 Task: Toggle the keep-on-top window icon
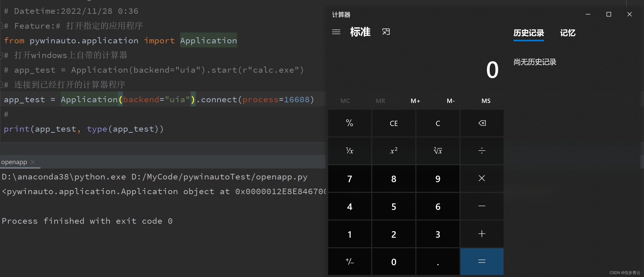coord(386,32)
